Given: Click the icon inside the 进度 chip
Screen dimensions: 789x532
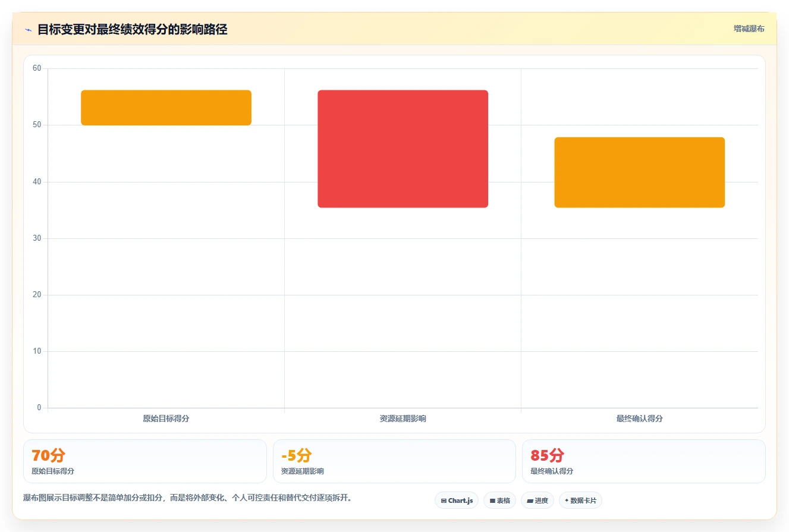Looking at the screenshot, I should 530,501.
